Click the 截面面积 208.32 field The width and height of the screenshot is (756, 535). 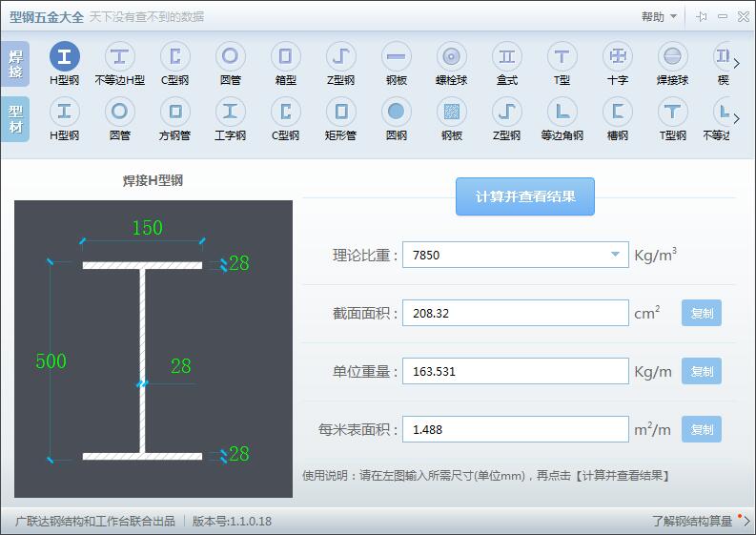click(x=516, y=313)
